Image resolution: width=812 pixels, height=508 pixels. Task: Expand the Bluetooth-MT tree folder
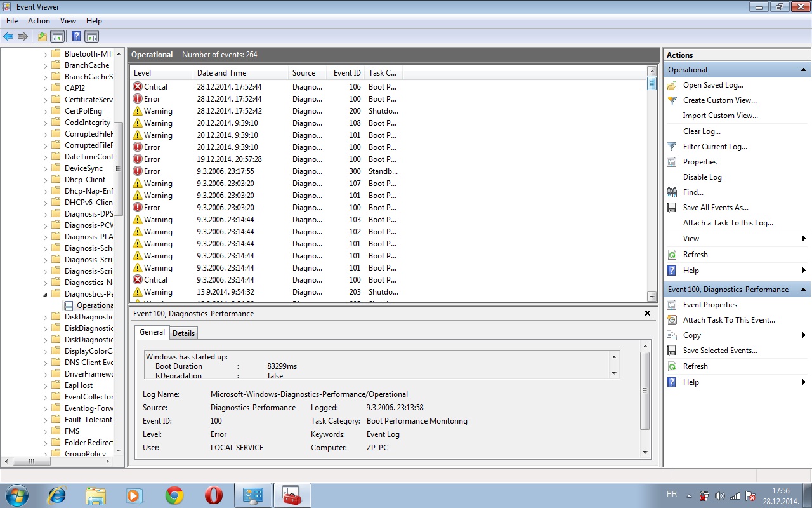coord(45,55)
